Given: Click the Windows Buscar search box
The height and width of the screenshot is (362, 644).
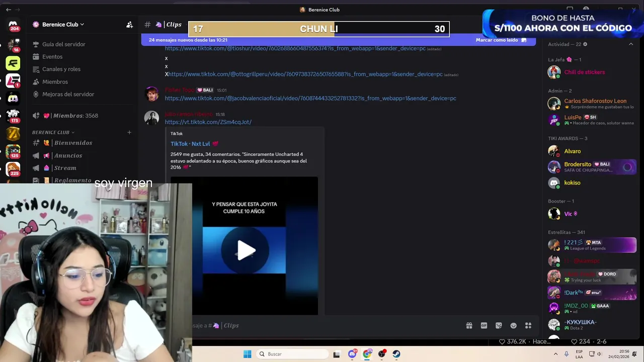Looking at the screenshot, I should pos(292,354).
